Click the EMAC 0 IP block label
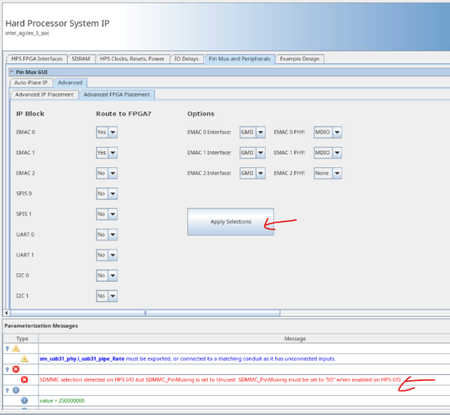 (26, 132)
